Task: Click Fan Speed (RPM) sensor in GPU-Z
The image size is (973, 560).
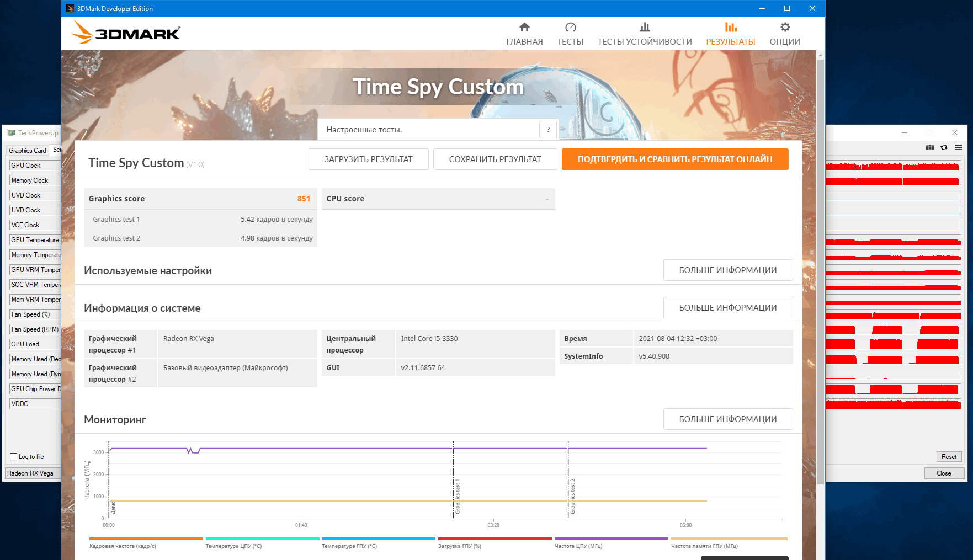Action: coord(35,329)
